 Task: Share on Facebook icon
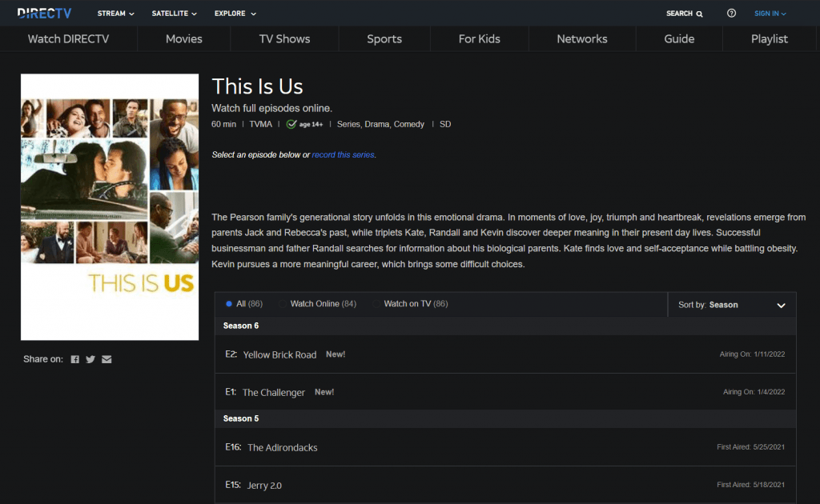(x=74, y=359)
